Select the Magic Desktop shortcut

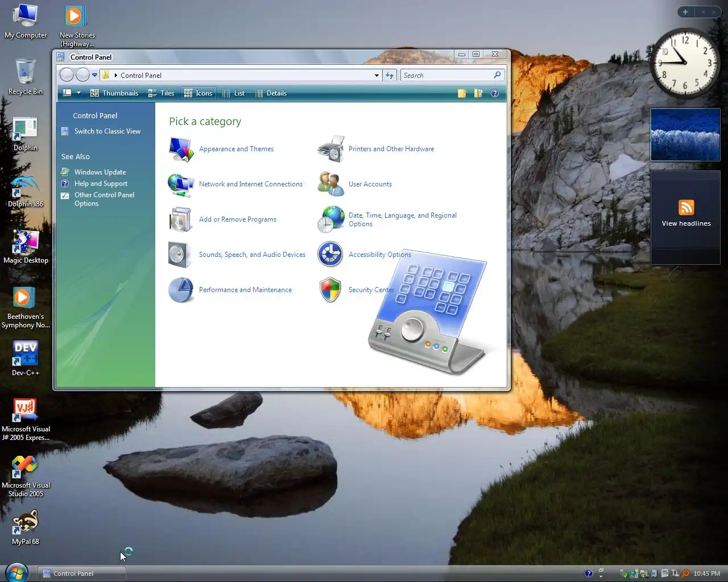(26, 246)
